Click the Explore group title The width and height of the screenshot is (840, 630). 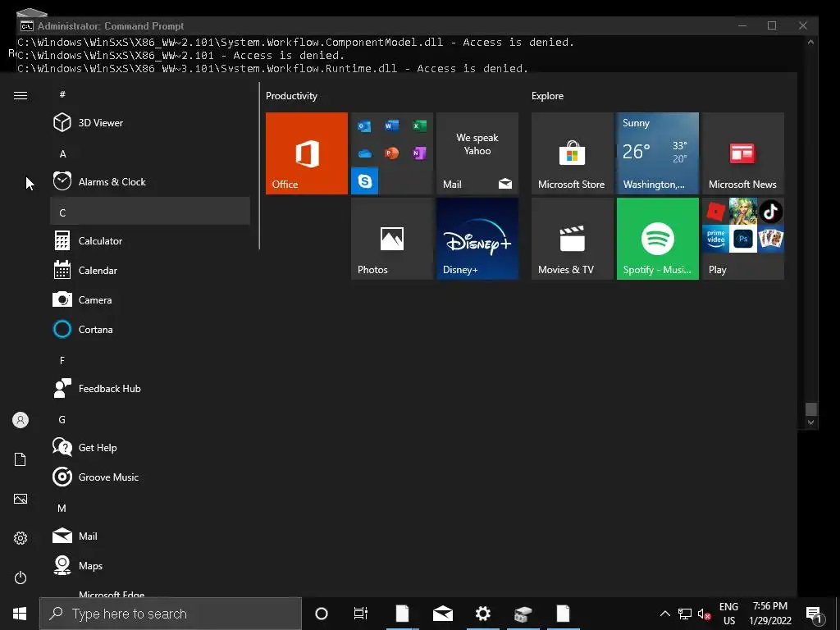click(x=547, y=96)
